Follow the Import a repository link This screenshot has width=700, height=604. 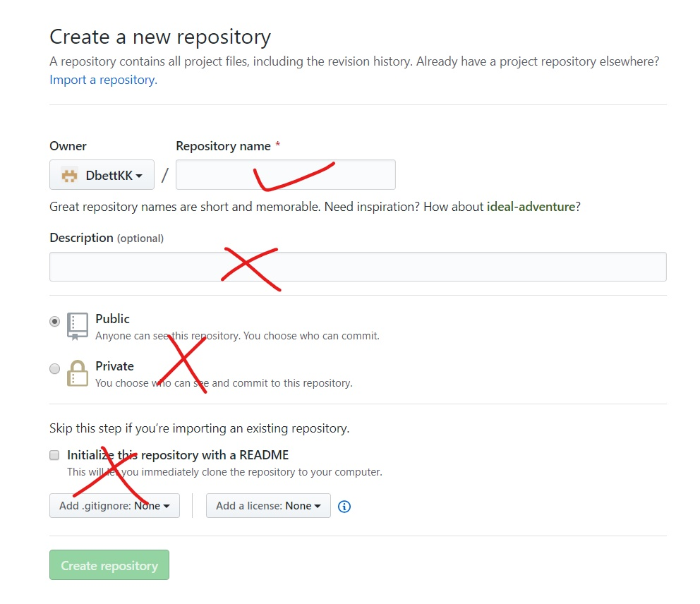click(x=103, y=80)
